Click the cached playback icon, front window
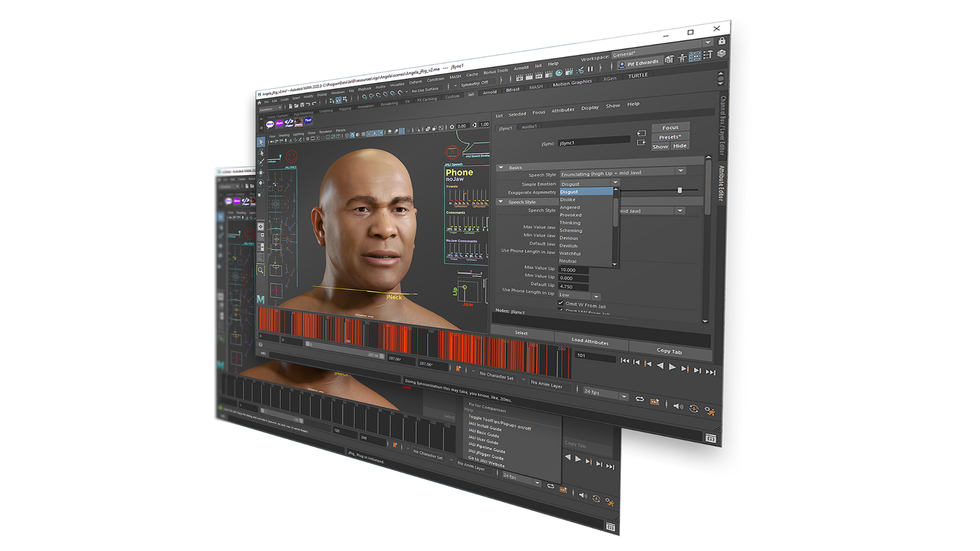Screen dimensions: 980x551 click(655, 402)
